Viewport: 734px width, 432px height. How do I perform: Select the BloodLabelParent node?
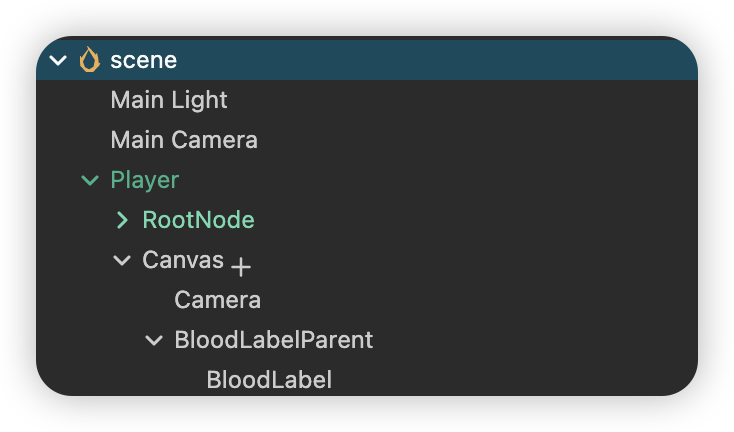coord(273,340)
